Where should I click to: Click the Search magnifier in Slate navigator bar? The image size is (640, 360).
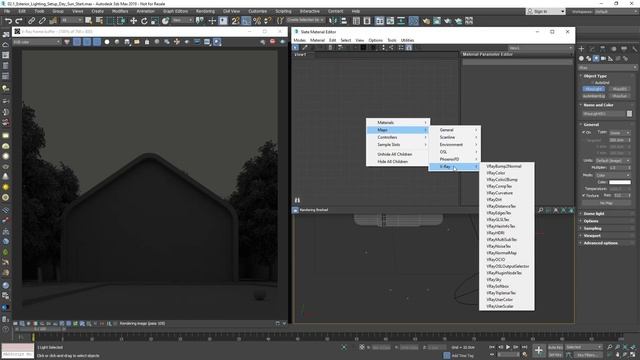(x=541, y=210)
